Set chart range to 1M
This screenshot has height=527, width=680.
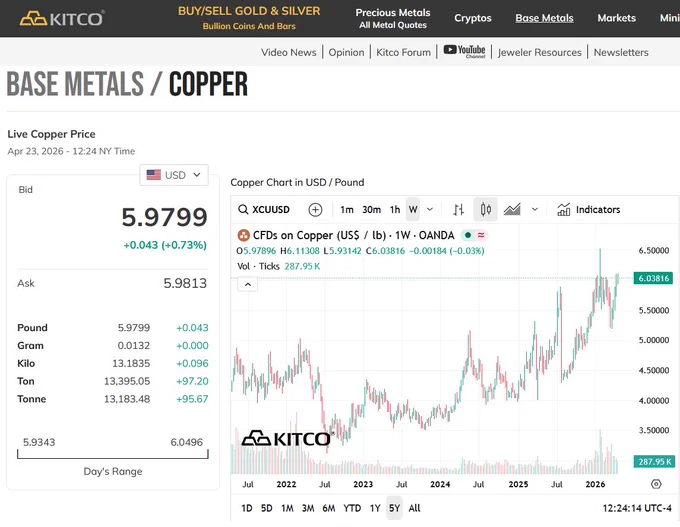pos(287,508)
